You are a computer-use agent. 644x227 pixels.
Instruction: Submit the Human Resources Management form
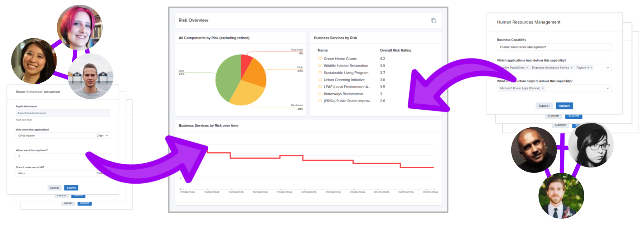point(564,106)
